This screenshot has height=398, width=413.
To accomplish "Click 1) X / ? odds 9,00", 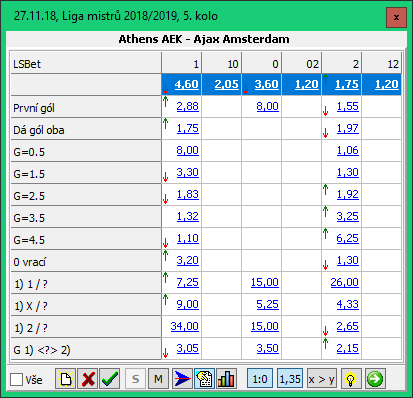I will (188, 304).
